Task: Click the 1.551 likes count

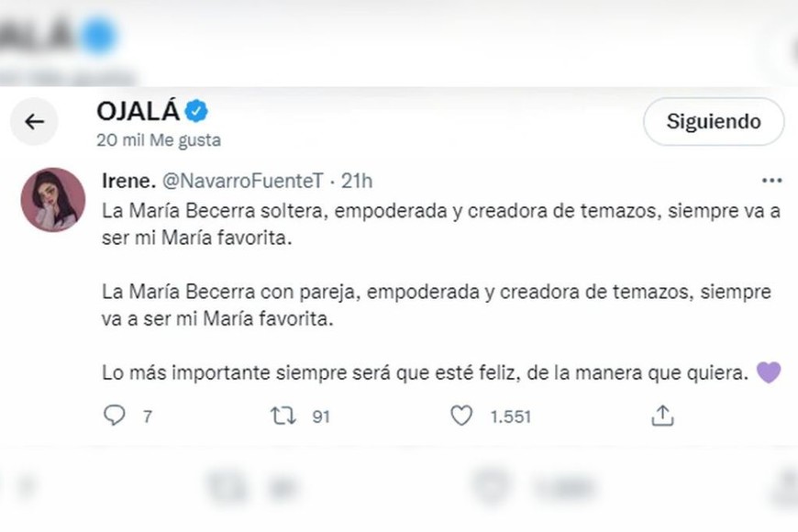Action: point(511,416)
